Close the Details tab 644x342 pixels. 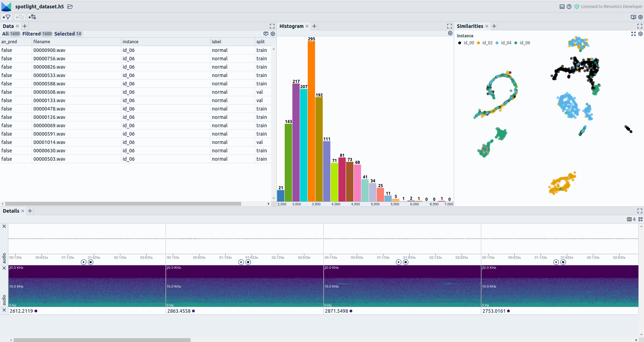click(x=23, y=211)
